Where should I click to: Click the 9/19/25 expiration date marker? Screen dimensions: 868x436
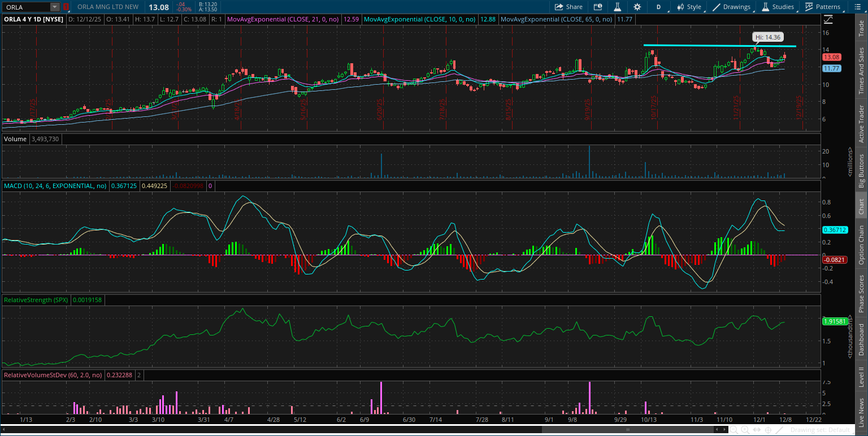point(588,109)
